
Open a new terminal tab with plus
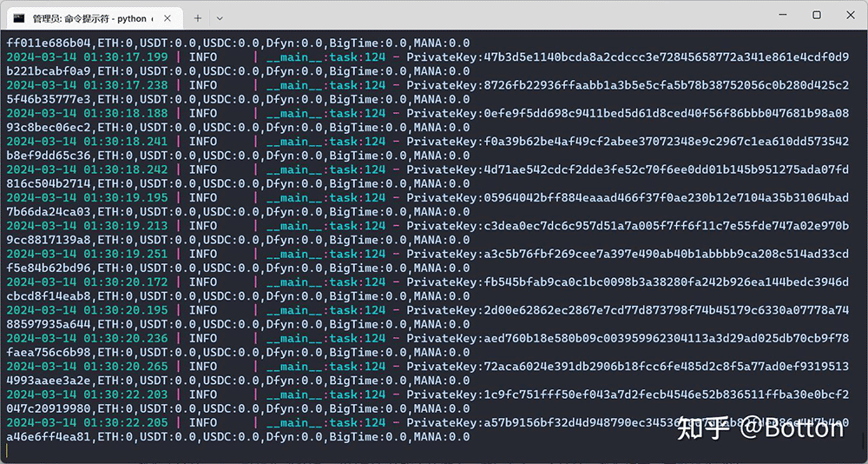tap(198, 17)
